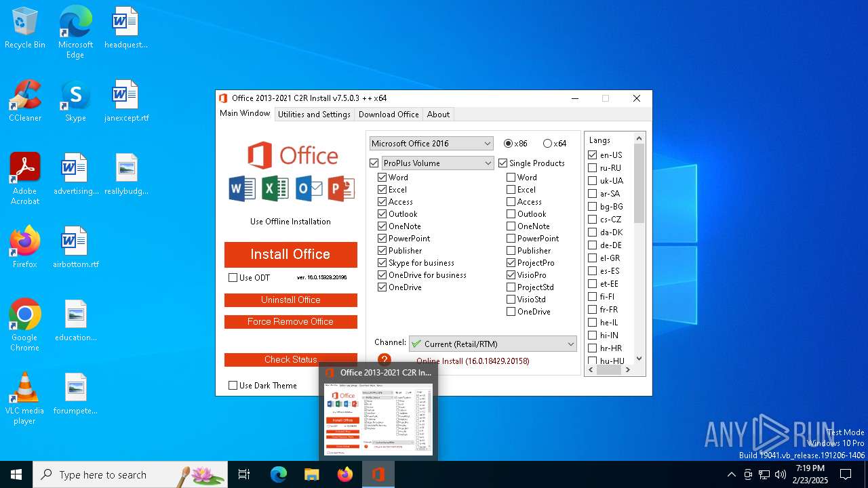868x488 pixels.
Task: Toggle Skype for business checkbox
Action: 382,263
